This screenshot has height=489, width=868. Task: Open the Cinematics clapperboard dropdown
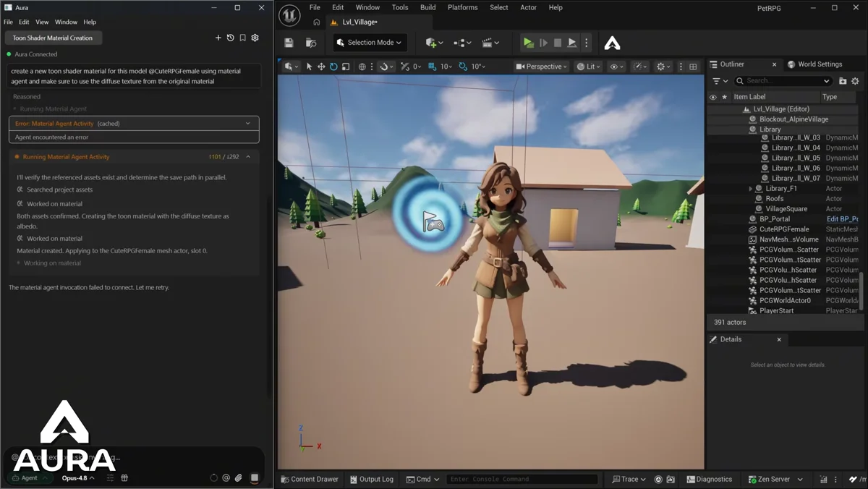[x=490, y=43]
